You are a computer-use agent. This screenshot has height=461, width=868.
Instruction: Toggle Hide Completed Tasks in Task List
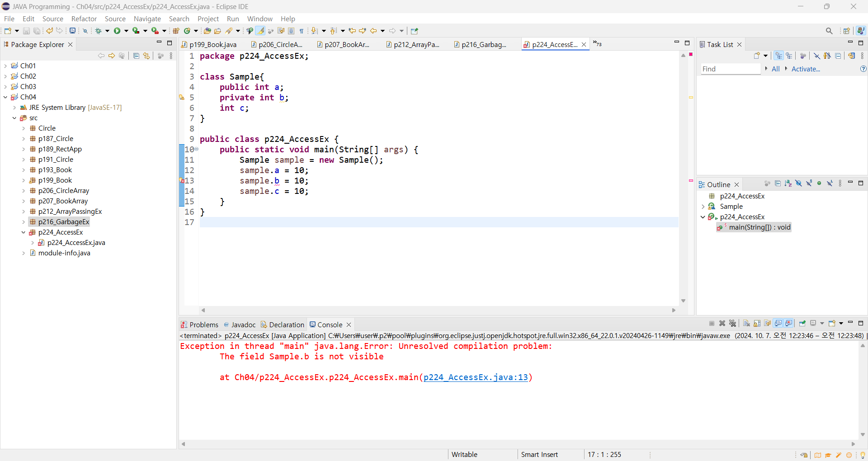(817, 56)
